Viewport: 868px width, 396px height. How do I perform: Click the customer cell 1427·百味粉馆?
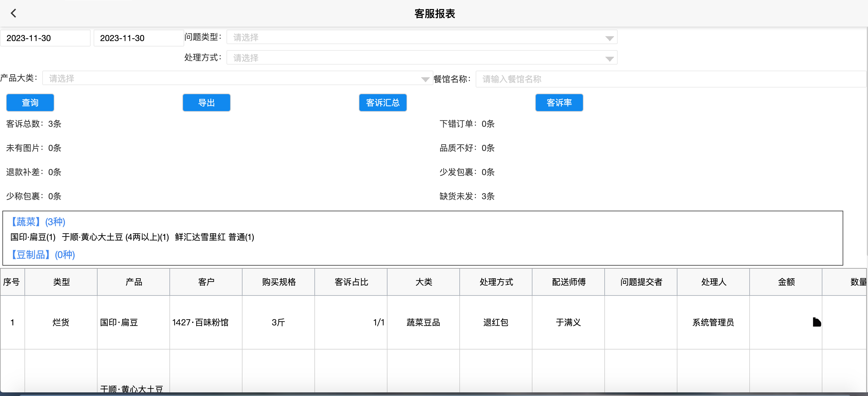(206, 322)
